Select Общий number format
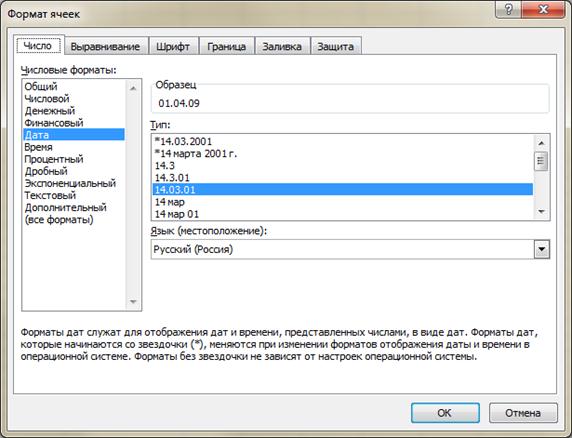The image size is (572, 438). [x=73, y=87]
